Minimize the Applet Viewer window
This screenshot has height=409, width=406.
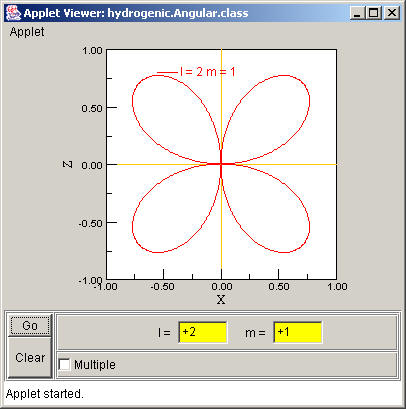point(357,13)
